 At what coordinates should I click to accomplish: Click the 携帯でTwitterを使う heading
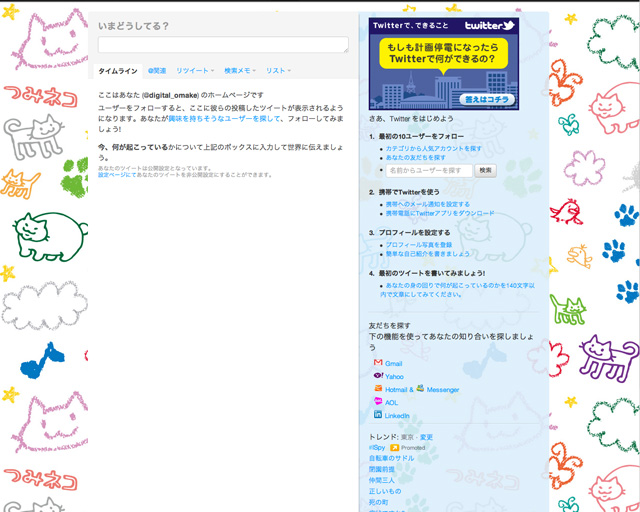tap(409, 192)
